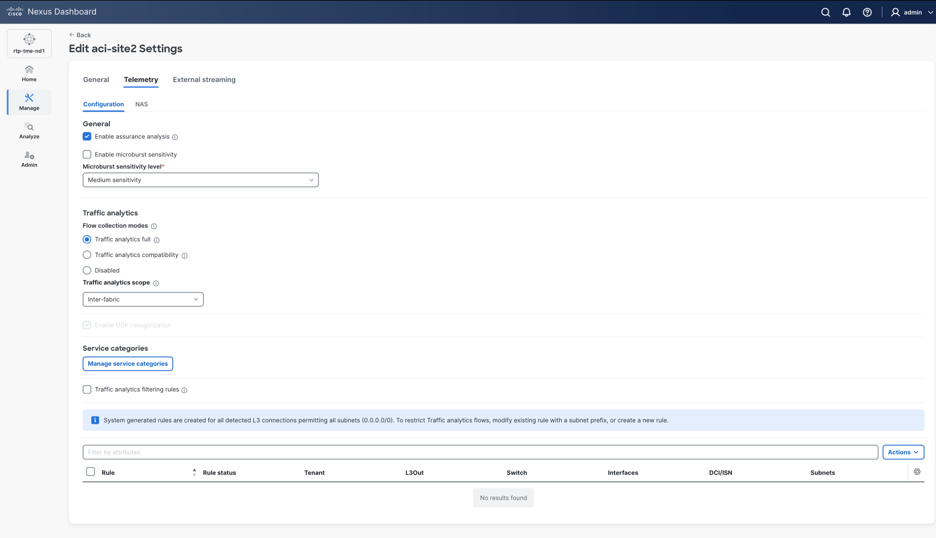The height and width of the screenshot is (538, 936).
Task: Click the Interfaces column header
Action: click(623, 472)
